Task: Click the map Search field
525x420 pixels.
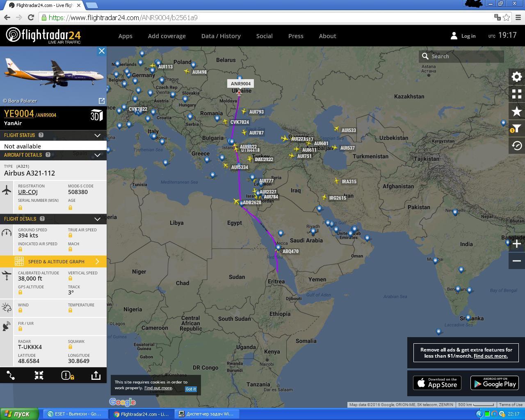Action: 461,57
